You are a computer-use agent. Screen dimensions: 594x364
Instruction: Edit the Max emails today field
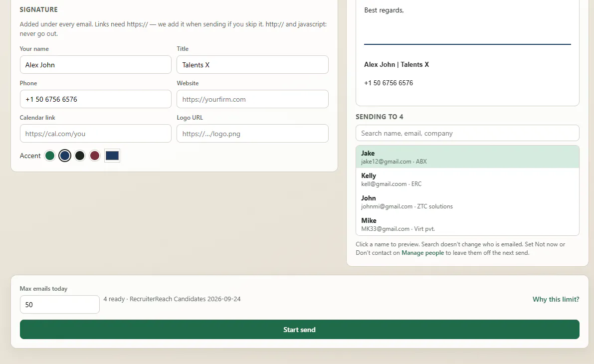coord(59,305)
